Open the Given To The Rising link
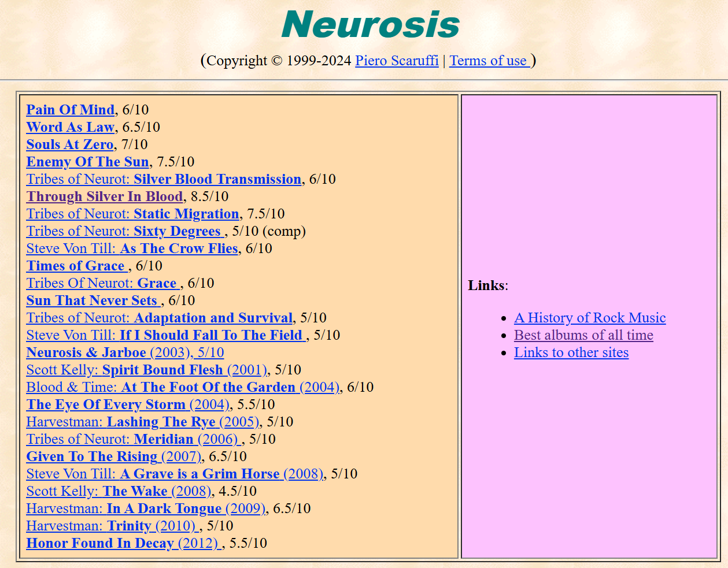Image resolution: width=728 pixels, height=568 pixels. (114, 456)
